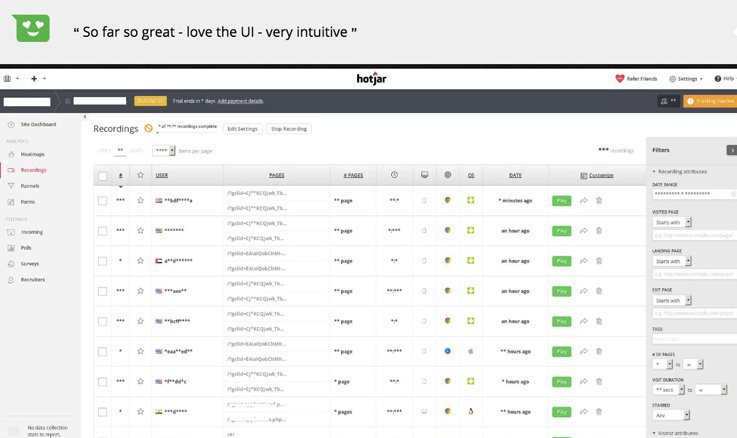Play the **bdf****a recording
Screen dimensions: 737x438
[562, 201]
